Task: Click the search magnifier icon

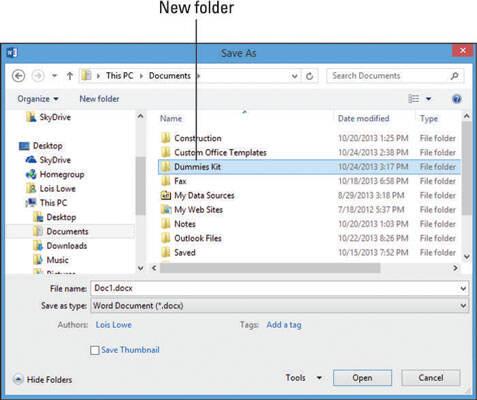Action: coord(455,76)
